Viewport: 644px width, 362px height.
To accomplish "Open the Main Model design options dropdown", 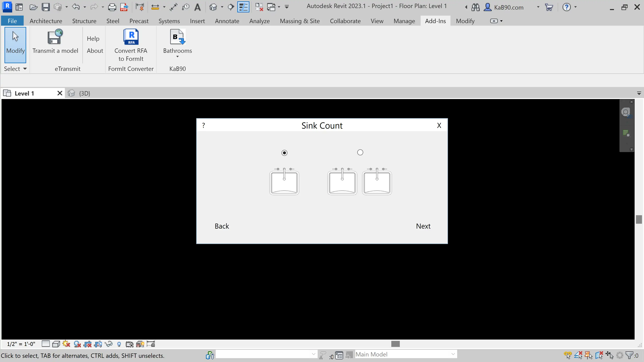I will point(453,354).
